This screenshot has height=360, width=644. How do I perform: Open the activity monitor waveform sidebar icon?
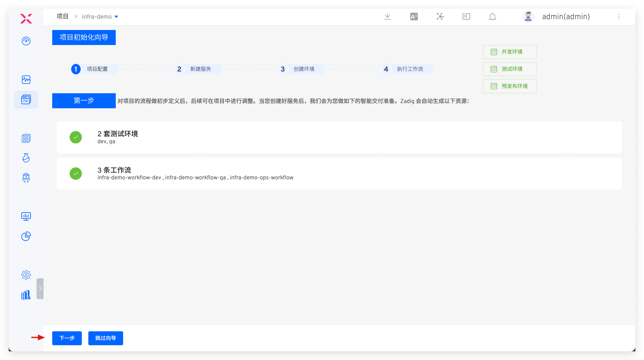click(x=26, y=80)
